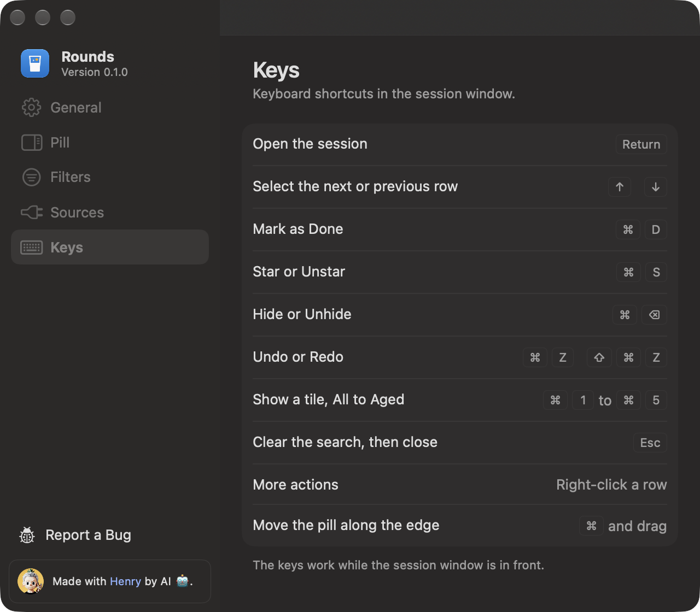Viewport: 700px width, 612px height.
Task: Click the 'Right-click a row' hint text
Action: point(611,485)
